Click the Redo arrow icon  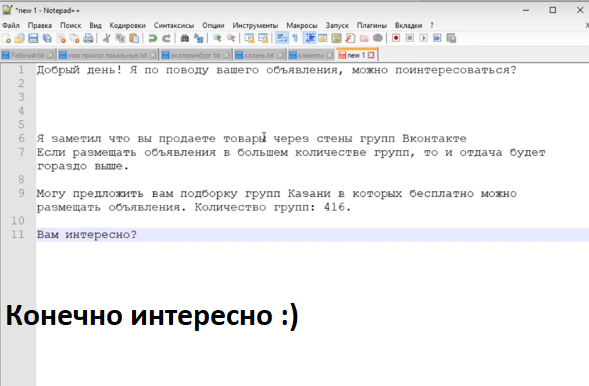pos(166,38)
